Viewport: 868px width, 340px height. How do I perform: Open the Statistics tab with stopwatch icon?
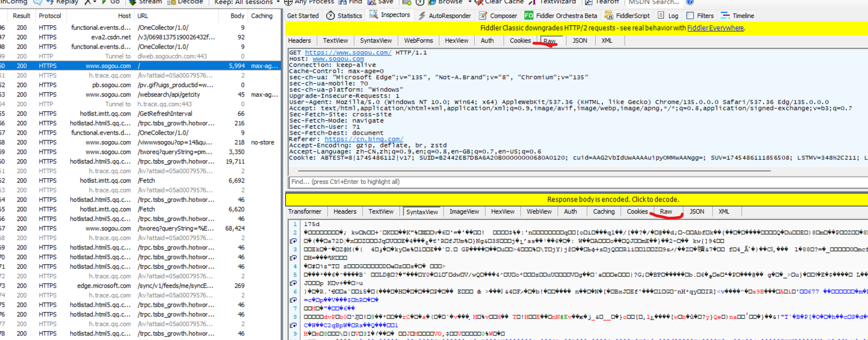pyautogui.click(x=344, y=16)
